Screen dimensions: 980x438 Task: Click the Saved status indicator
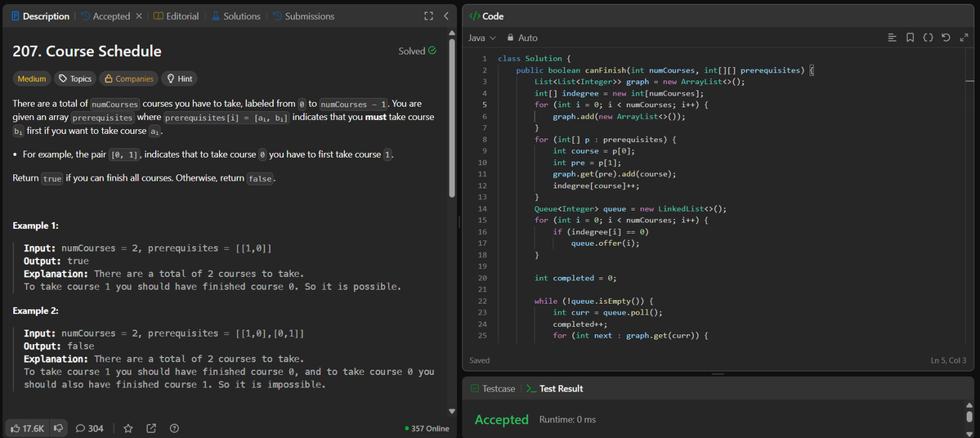pyautogui.click(x=480, y=360)
